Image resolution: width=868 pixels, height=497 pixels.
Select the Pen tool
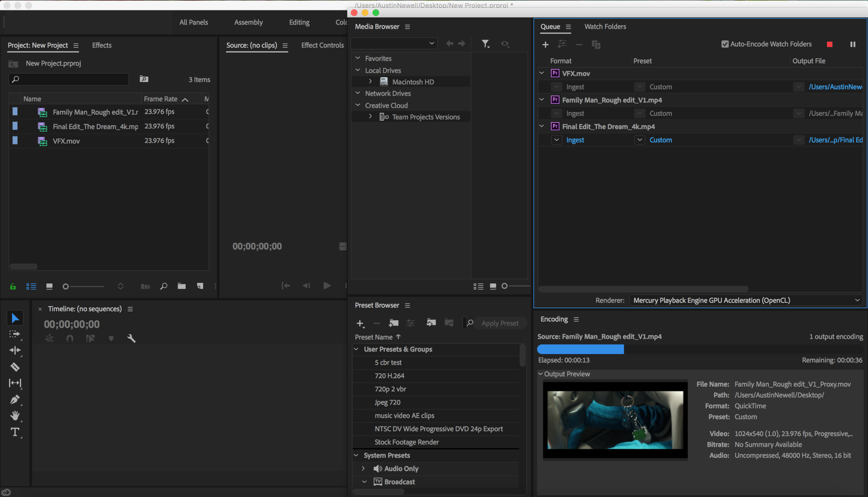tap(15, 399)
